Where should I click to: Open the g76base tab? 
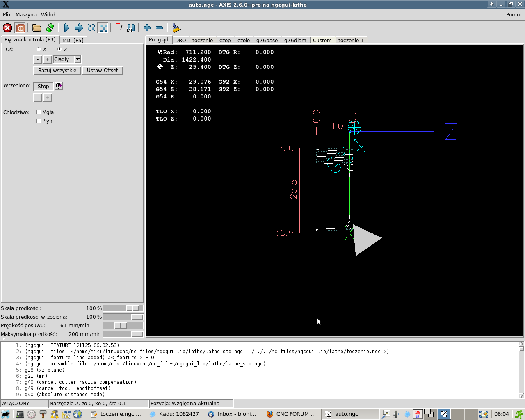[x=267, y=40]
